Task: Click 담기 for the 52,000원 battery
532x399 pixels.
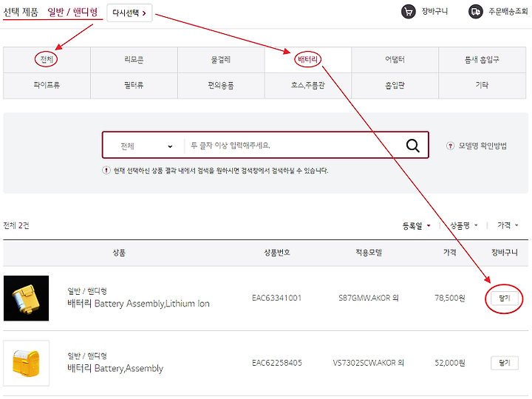Action: click(x=505, y=363)
